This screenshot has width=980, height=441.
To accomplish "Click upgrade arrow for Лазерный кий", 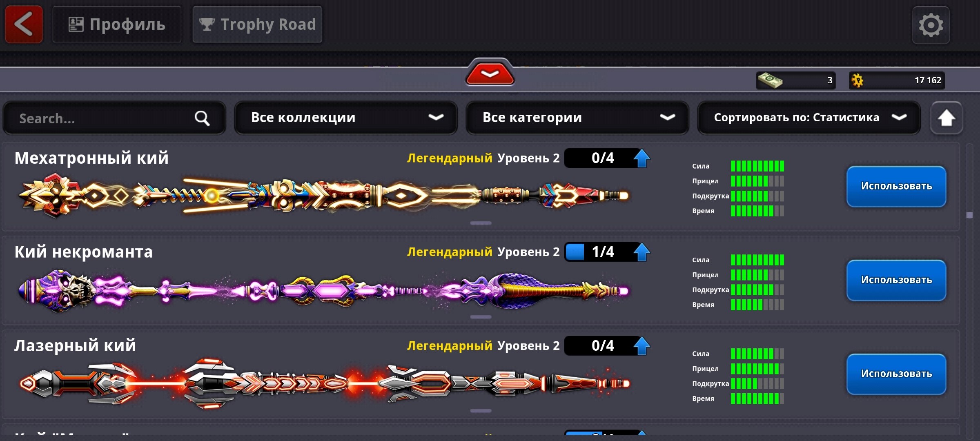I will (641, 346).
